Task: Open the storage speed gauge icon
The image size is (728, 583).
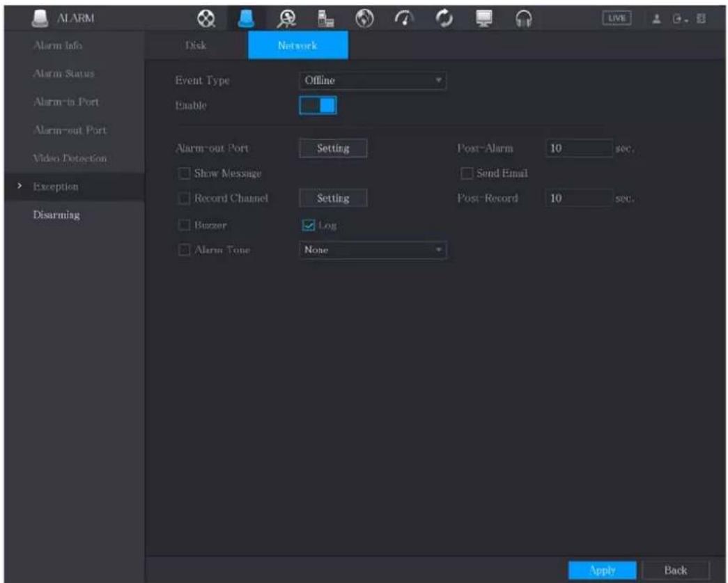Action: 404,19
